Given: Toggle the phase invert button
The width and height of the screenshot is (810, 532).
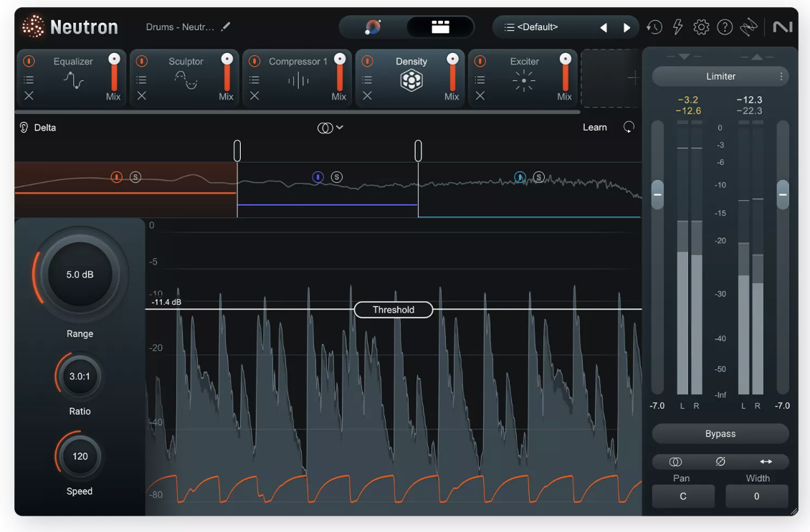Looking at the screenshot, I should (x=720, y=462).
